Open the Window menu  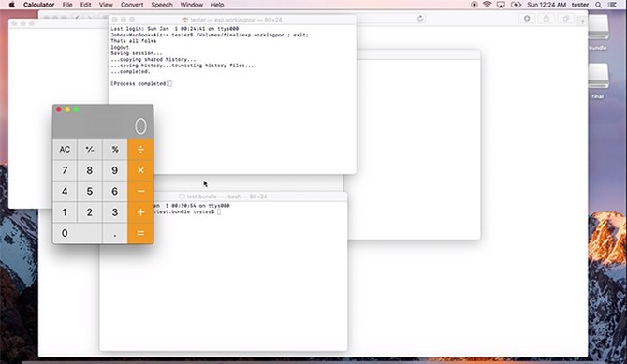pyautogui.click(x=192, y=5)
